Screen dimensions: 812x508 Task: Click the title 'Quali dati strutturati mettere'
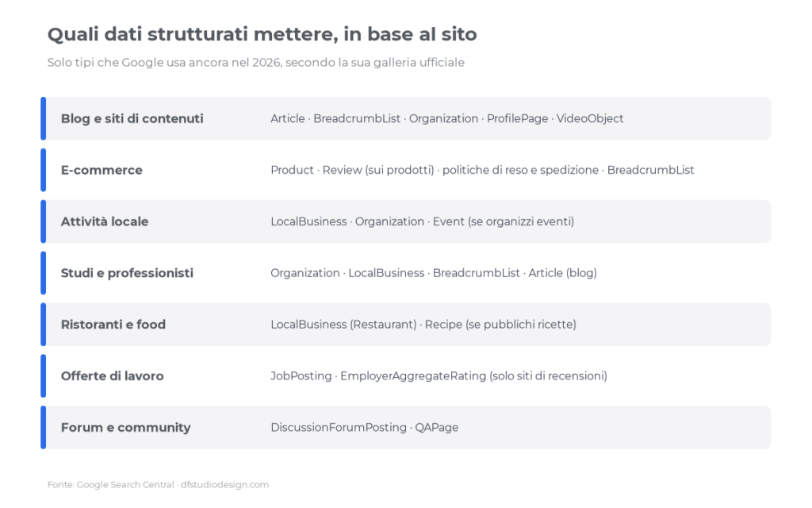(x=192, y=34)
